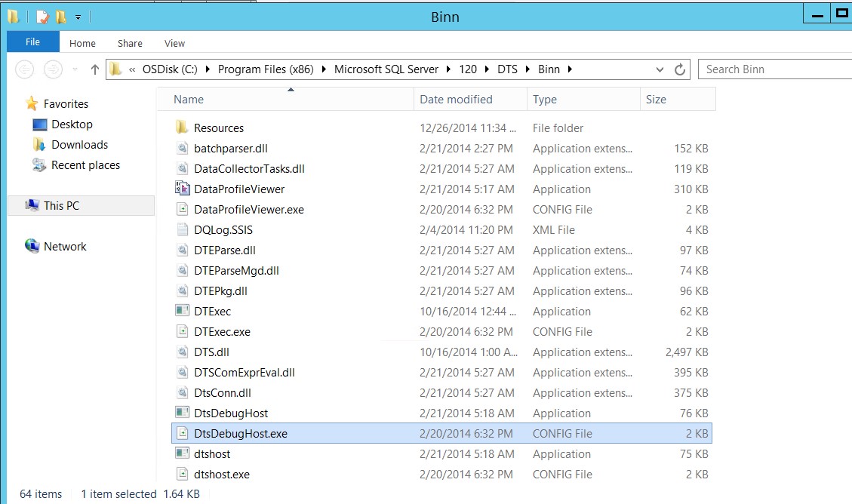Image resolution: width=852 pixels, height=504 pixels.
Task: Select Downloads label in Favorites
Action: point(80,144)
